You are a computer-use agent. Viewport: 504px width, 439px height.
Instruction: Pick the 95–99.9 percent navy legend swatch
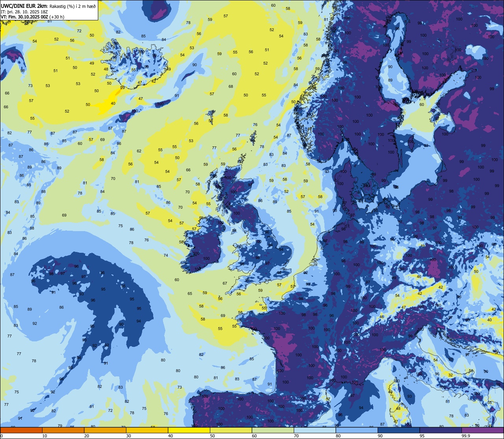pyautogui.click(x=441, y=430)
